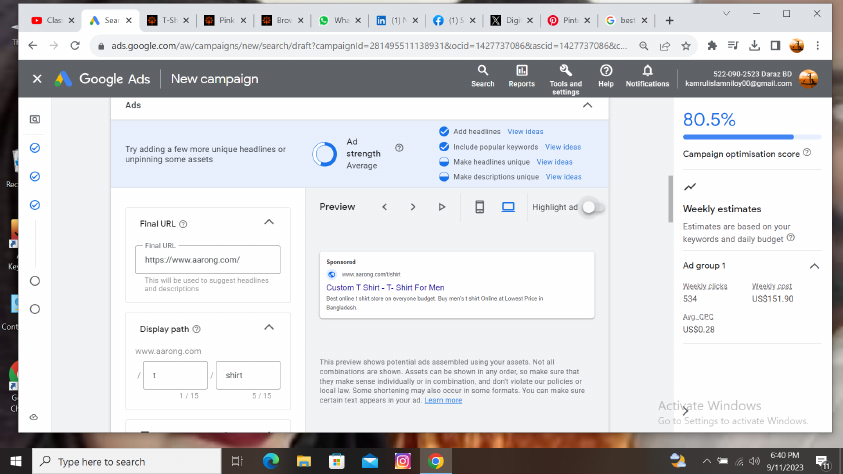Switch to the Facebook tab

[x=454, y=20]
